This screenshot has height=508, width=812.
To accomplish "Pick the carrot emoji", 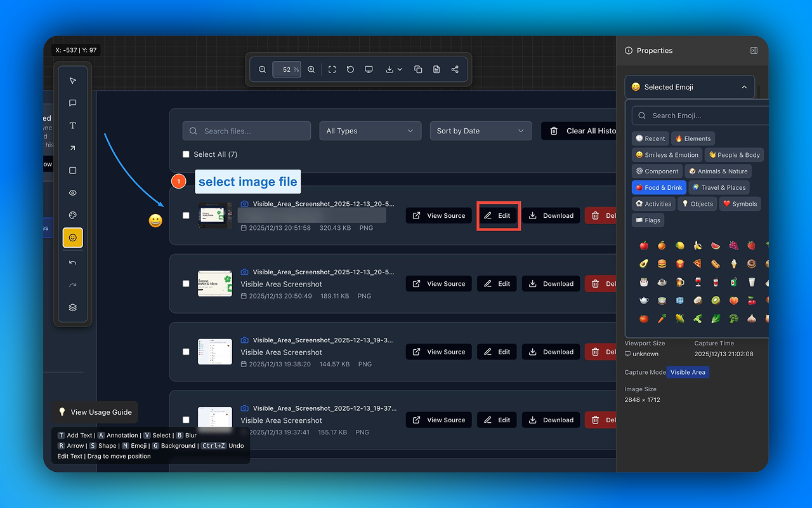I will pyautogui.click(x=662, y=319).
